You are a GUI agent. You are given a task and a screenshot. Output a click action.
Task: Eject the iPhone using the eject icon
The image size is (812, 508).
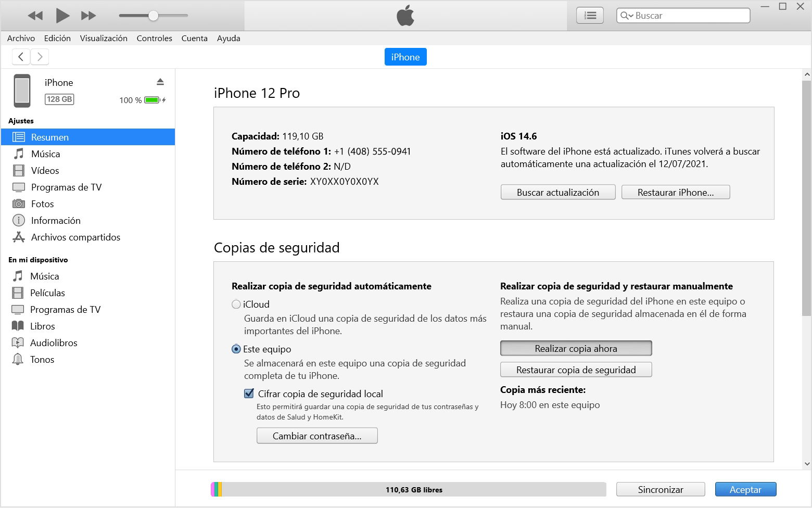[x=160, y=82]
